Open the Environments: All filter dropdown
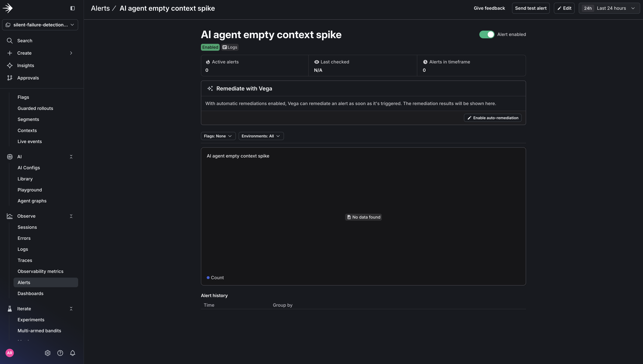Image resolution: width=643 pixels, height=364 pixels. pos(261,136)
